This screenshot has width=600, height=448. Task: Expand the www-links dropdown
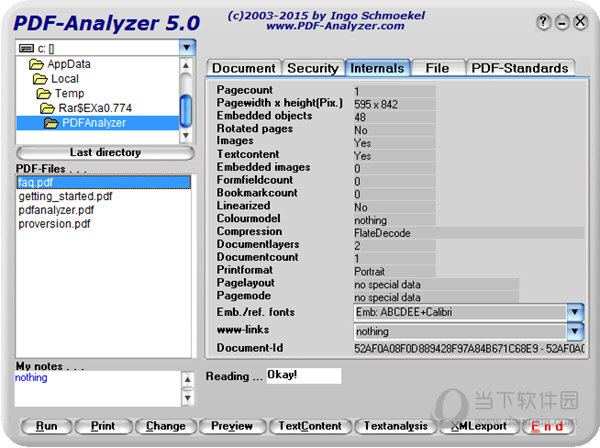click(575, 331)
